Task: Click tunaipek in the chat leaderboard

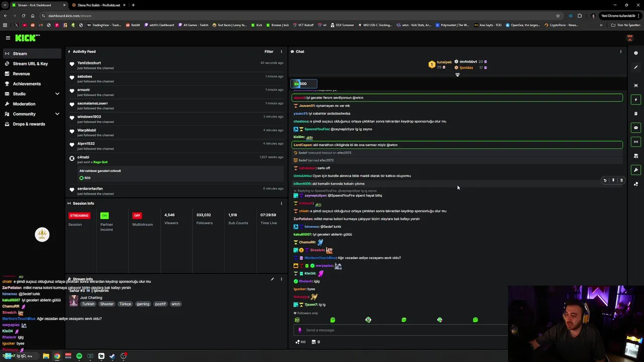Action: pos(444,62)
